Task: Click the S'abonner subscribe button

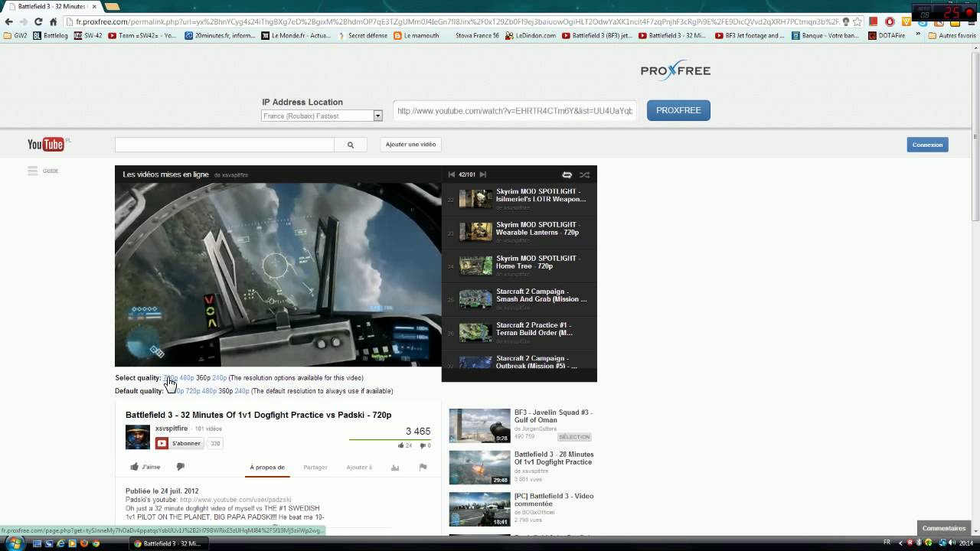Action: click(181, 443)
